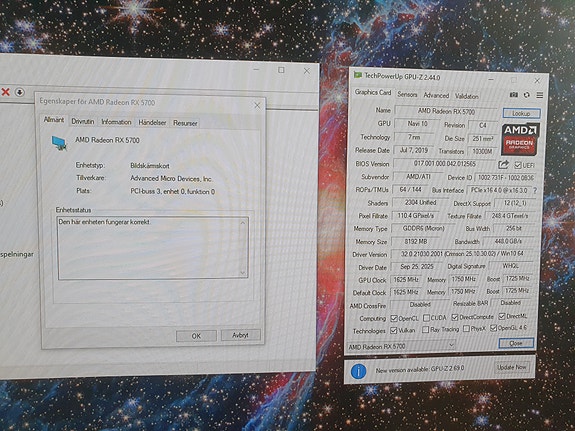Expand the AMD Radeon RX 5700 GPU dropdown

click(x=451, y=345)
